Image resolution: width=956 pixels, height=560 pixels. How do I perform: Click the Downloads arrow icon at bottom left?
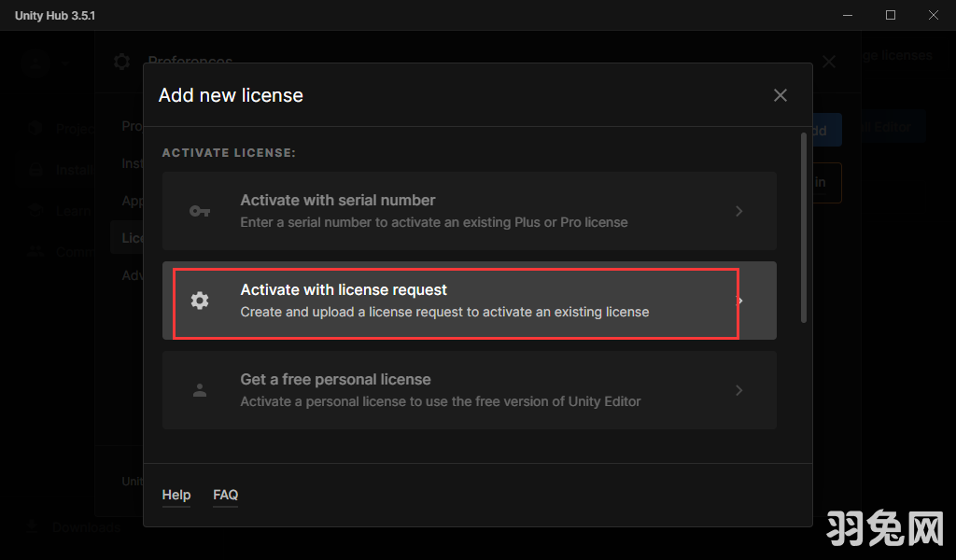pos(34,527)
